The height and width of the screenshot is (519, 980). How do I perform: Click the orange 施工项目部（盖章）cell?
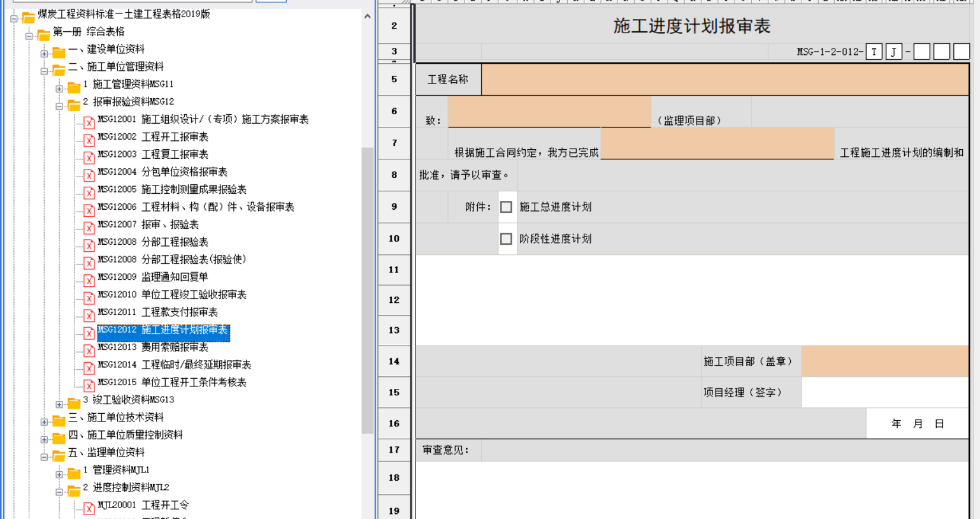(884, 362)
